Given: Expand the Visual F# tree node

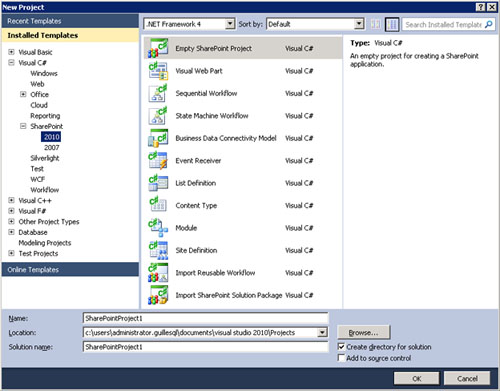Looking at the screenshot, I should [11, 211].
